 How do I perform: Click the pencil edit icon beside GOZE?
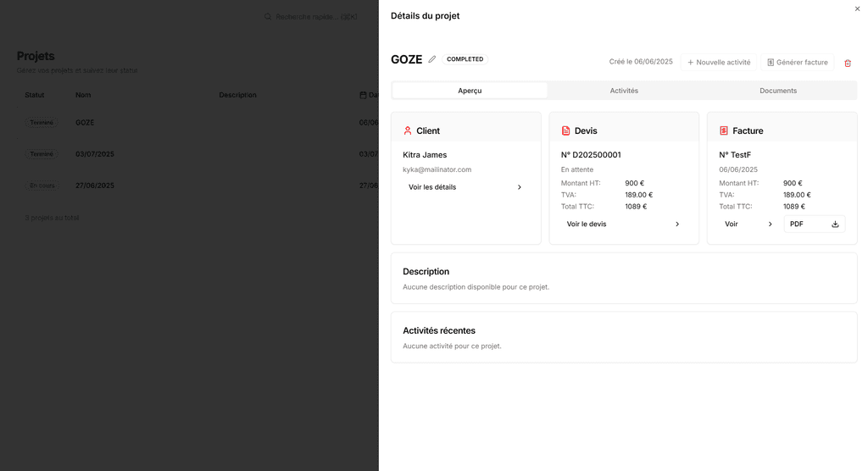[432, 59]
